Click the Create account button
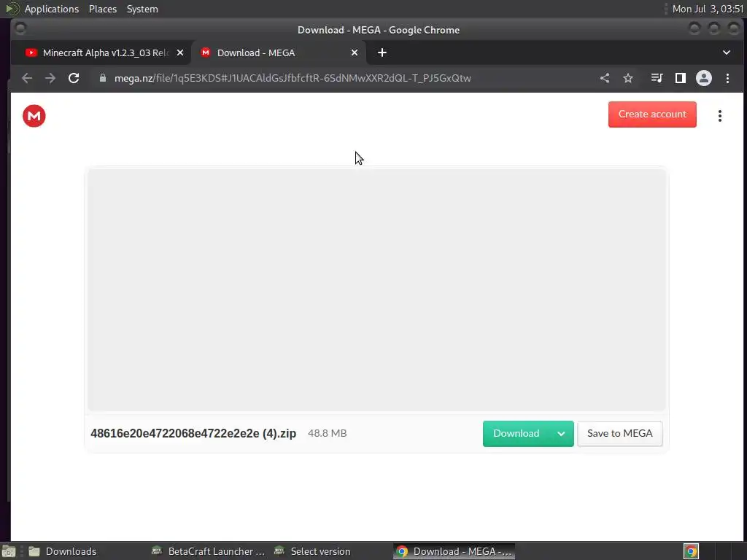Screen dimensions: 747x560 651,114
